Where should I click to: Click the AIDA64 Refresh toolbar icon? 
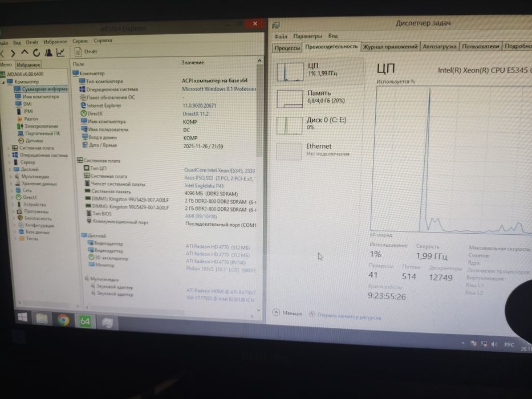click(36, 52)
